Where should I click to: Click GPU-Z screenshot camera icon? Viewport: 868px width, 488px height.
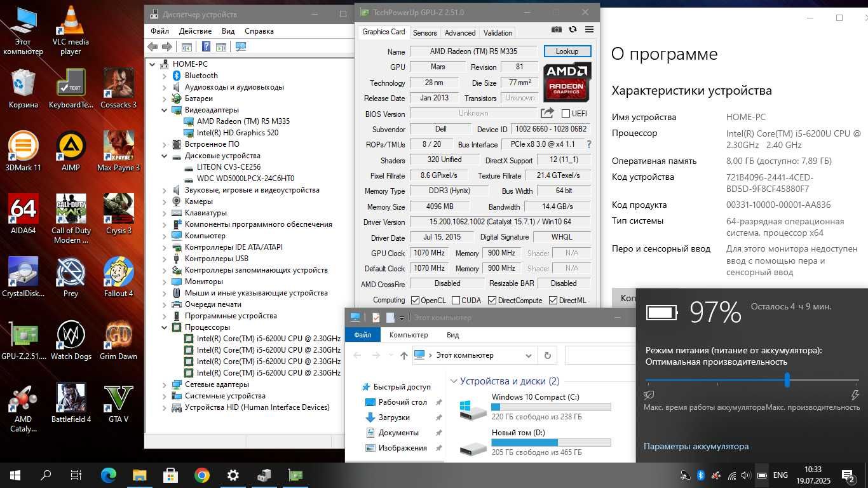(x=557, y=29)
